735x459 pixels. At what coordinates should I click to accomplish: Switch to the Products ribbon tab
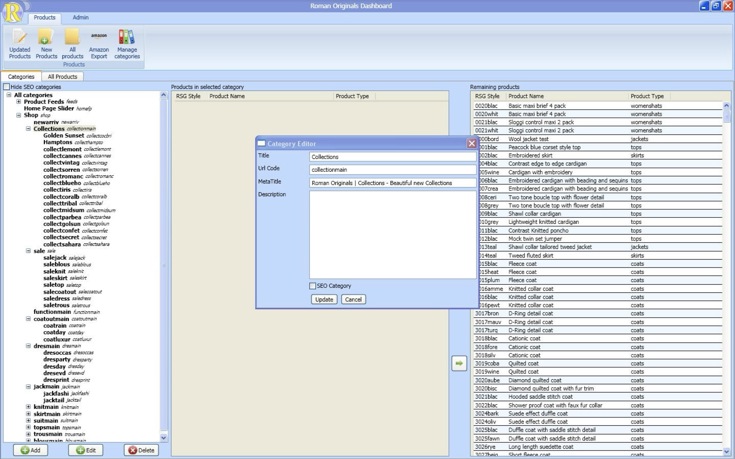point(45,17)
